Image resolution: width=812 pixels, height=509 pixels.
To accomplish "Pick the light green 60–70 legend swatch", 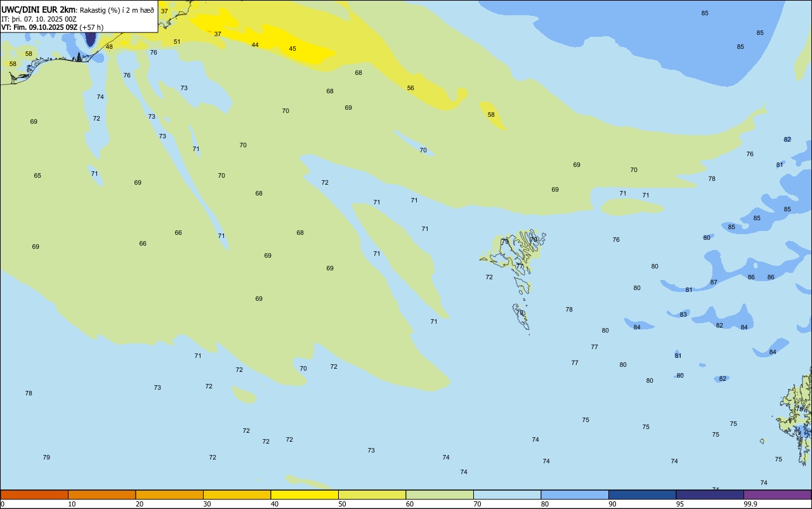I will click(440, 494).
